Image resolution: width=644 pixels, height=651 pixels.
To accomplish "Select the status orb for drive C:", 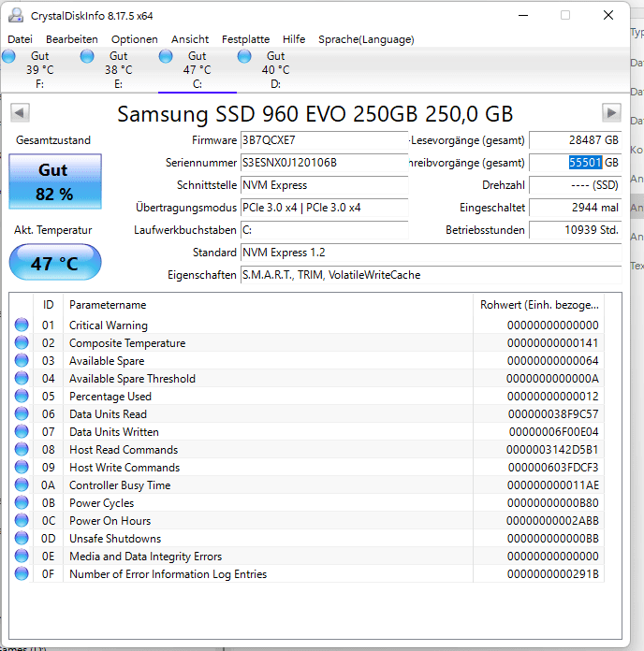I will (x=166, y=56).
